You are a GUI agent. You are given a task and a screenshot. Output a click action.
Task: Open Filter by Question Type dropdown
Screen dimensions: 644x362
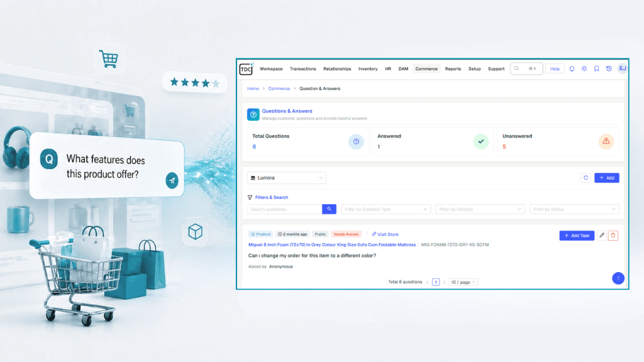pyautogui.click(x=386, y=209)
